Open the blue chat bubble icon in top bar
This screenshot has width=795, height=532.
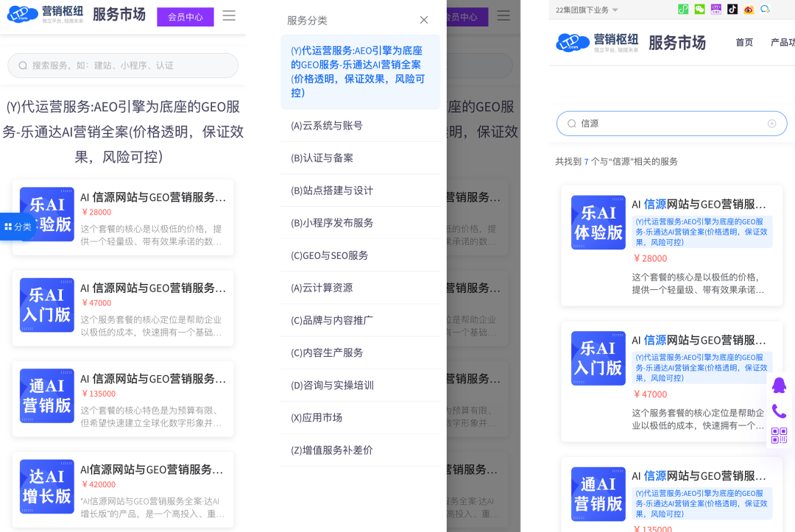point(765,9)
